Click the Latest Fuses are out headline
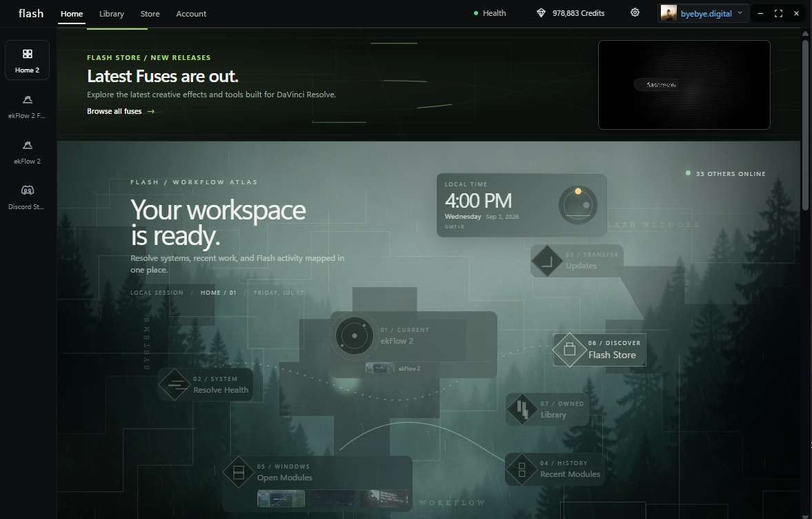Screen dimensions: 812x519 [163, 76]
